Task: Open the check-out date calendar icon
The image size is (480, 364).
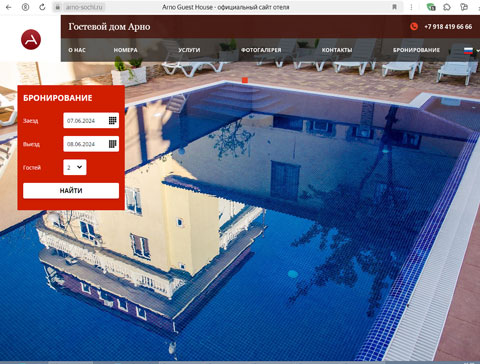Action: [113, 144]
